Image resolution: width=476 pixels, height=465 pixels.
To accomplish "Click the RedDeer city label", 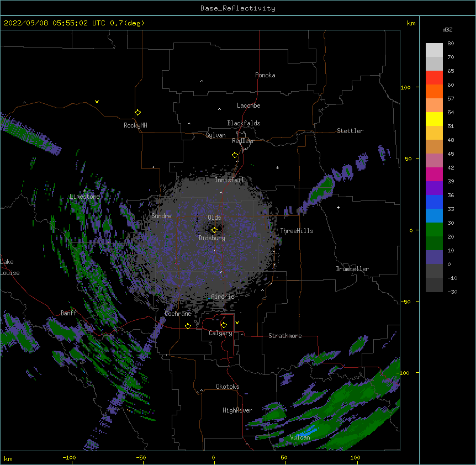I will click(243, 141).
